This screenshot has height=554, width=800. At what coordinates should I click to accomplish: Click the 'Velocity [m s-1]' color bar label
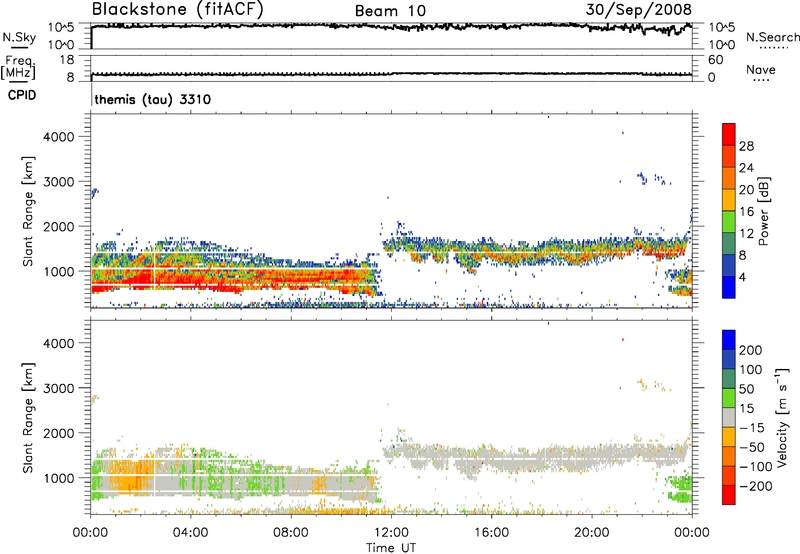[781, 417]
